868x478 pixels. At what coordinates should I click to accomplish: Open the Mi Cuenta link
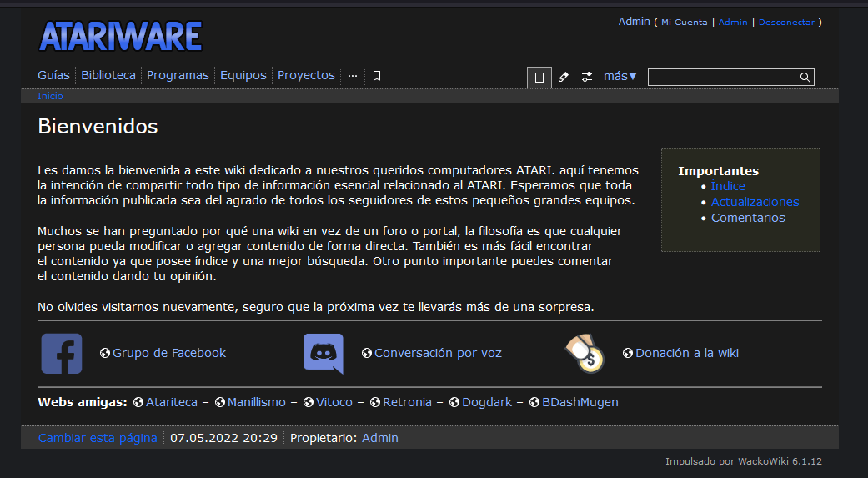[684, 23]
